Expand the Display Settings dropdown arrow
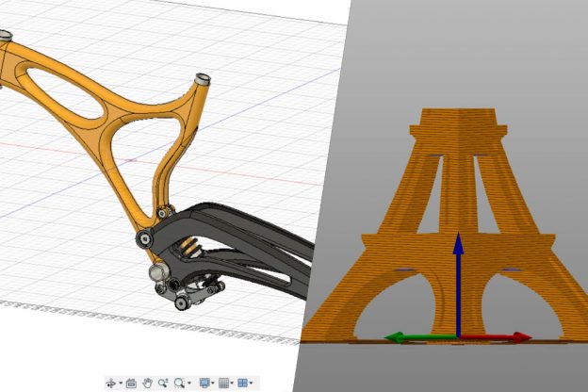The height and width of the screenshot is (392, 588). coord(213,383)
